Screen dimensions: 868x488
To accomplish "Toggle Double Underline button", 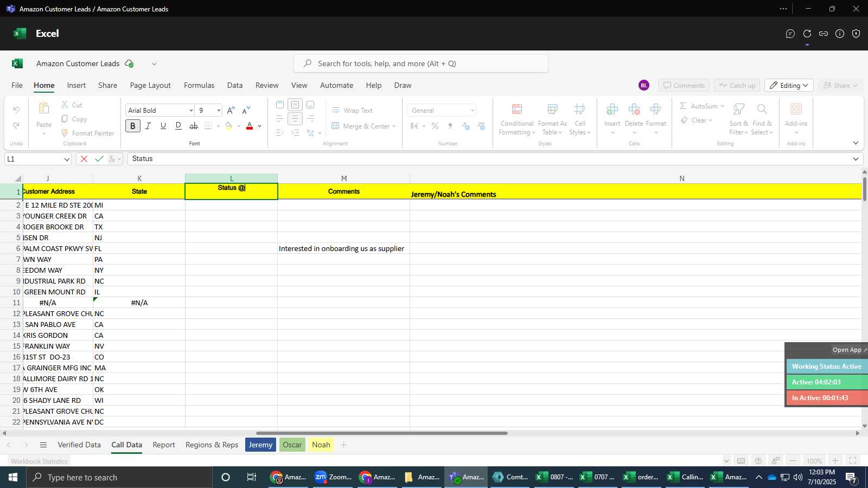I will 178,126.
